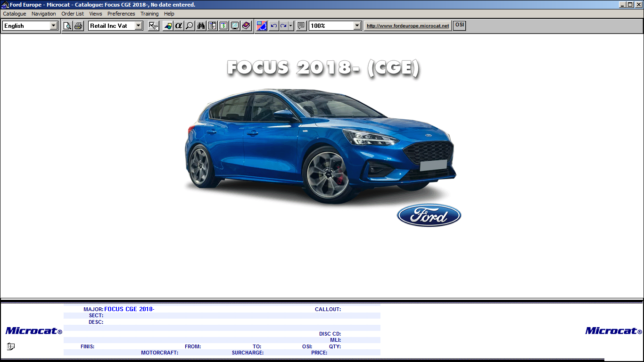Click the book reference icon on the toolbar

point(246,25)
